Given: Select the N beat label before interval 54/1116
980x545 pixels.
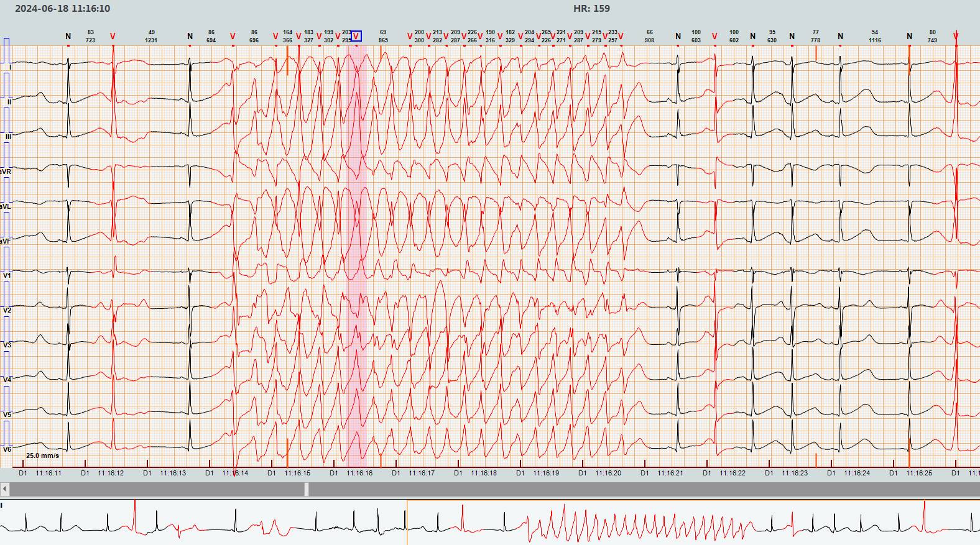Looking at the screenshot, I should 840,37.
